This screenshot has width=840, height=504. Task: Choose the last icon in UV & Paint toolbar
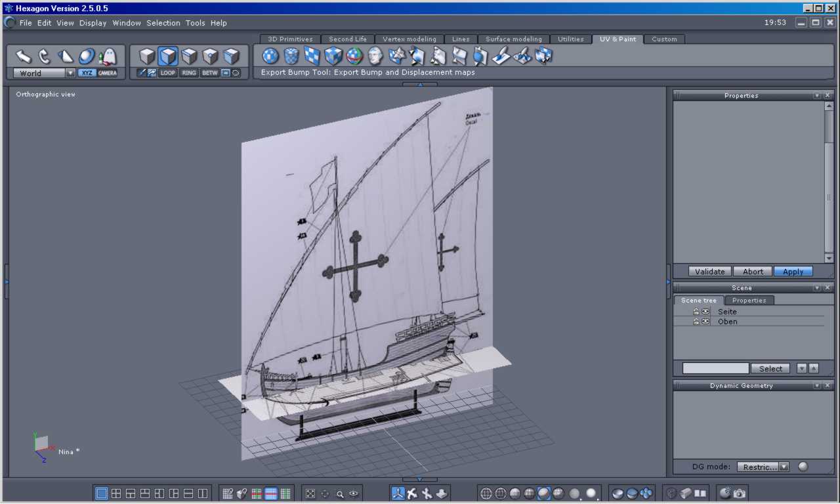pos(544,56)
